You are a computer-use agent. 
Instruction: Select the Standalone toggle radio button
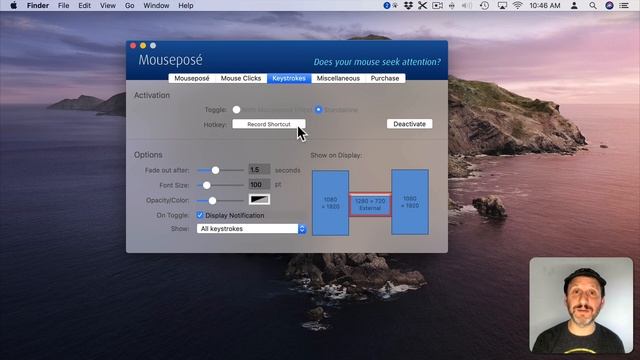pos(318,109)
